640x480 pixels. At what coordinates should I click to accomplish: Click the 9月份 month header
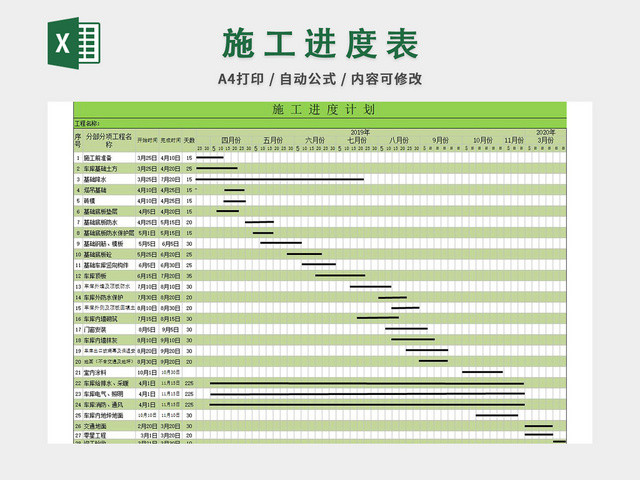click(x=441, y=140)
